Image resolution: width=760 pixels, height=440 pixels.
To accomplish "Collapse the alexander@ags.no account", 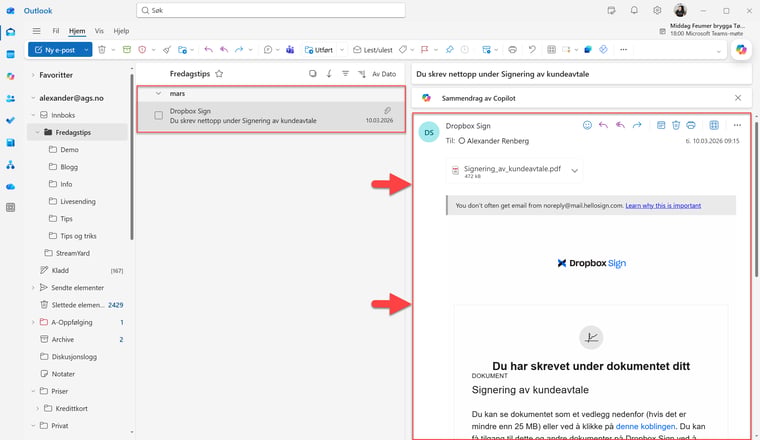I will (33, 98).
